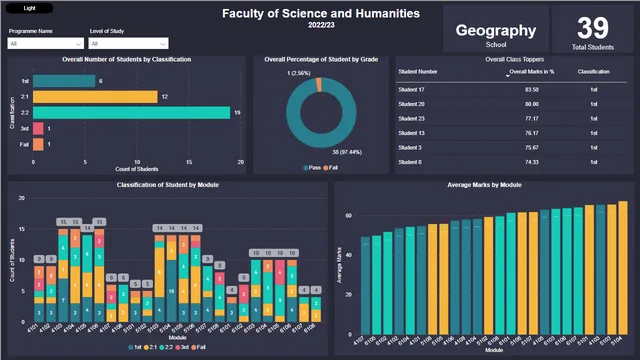
Task: Click the 75.67 marks cell
Action: coord(531,147)
